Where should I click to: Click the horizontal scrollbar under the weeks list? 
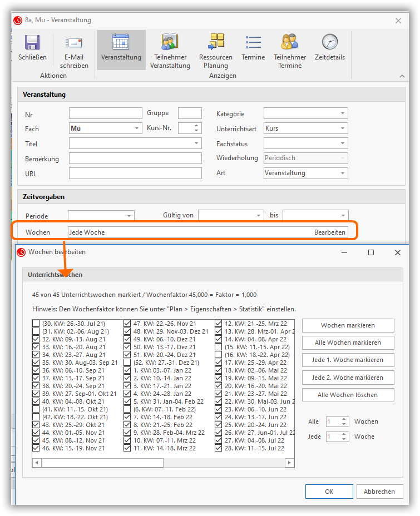coord(102,463)
